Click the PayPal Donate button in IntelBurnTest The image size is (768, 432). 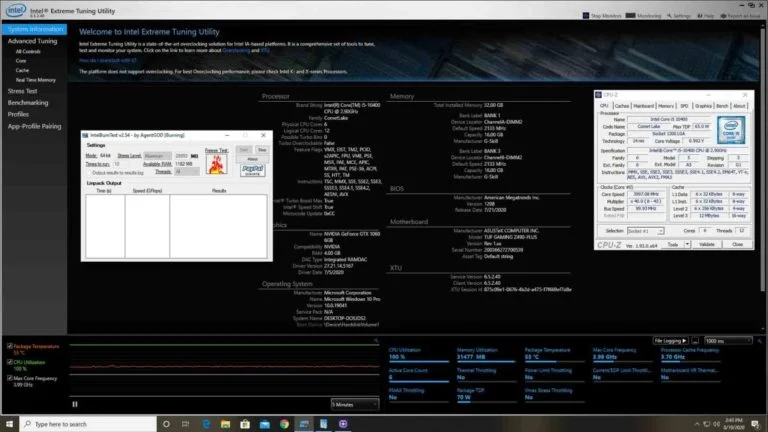[252, 170]
